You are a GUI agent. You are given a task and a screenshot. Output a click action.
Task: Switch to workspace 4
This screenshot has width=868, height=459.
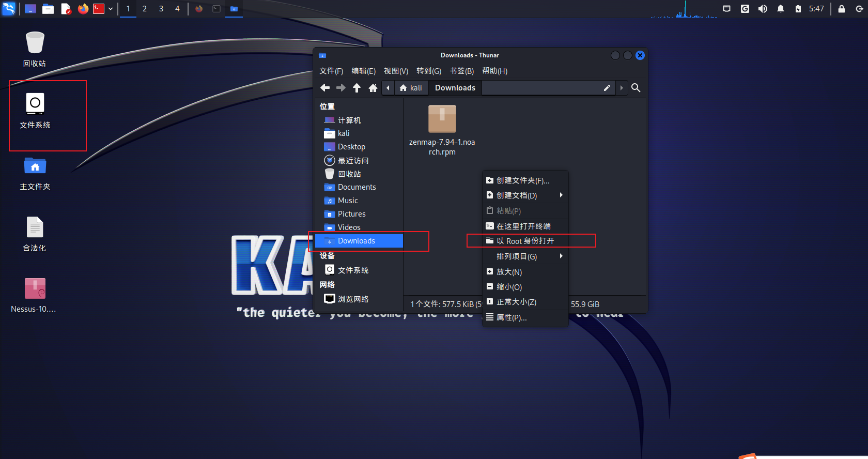(177, 9)
